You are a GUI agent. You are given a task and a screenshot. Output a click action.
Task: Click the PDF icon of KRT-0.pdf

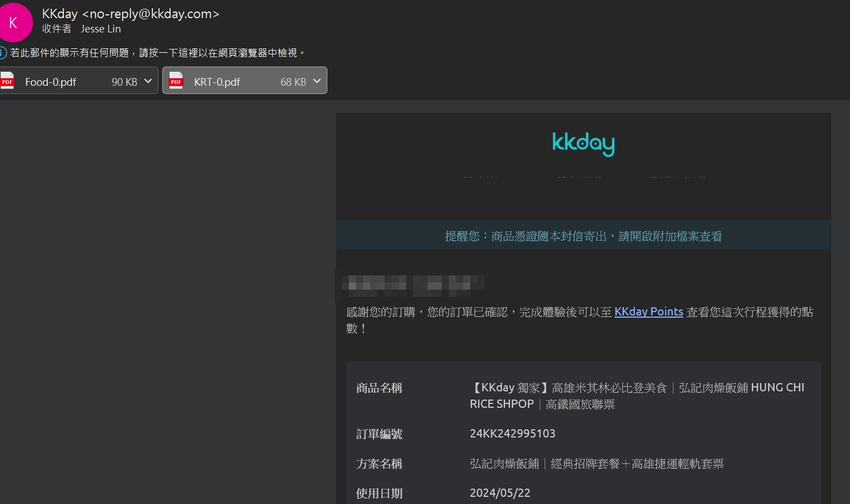(x=176, y=80)
